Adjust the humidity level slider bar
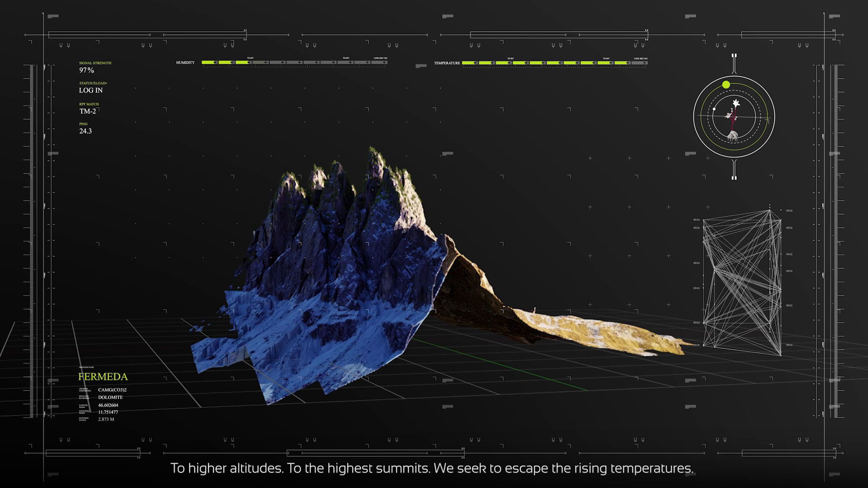 point(294,62)
